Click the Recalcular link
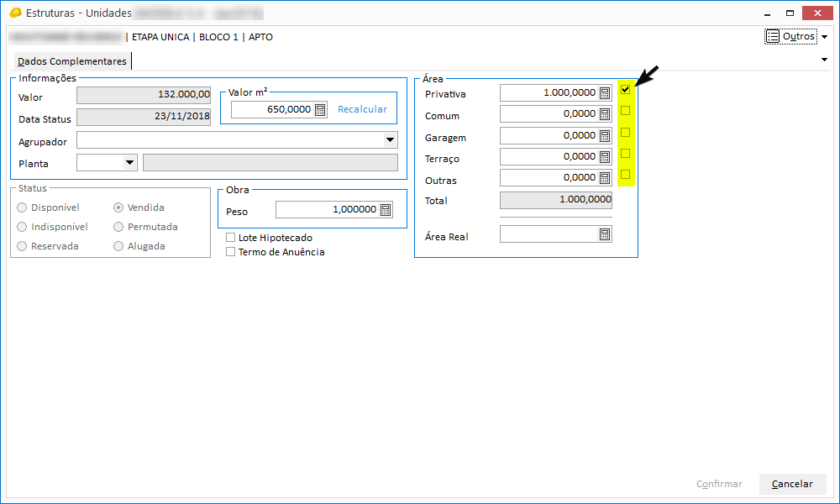The width and height of the screenshot is (840, 504). coord(362,109)
